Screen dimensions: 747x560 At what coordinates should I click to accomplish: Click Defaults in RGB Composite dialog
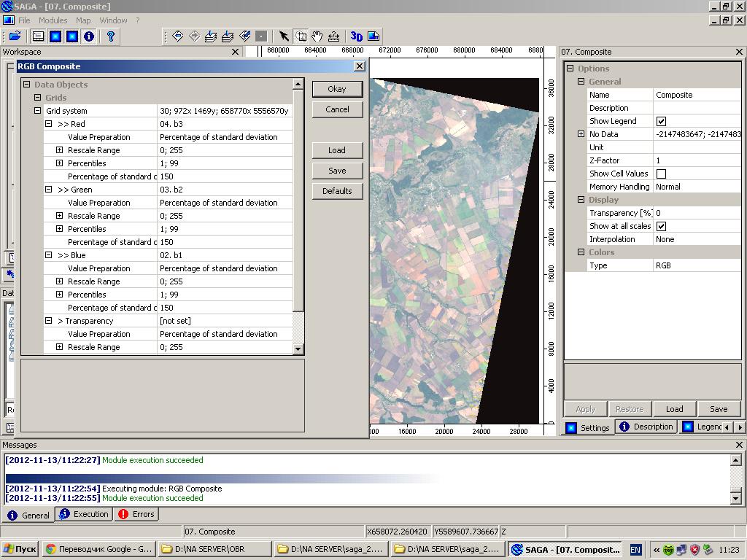pos(337,191)
